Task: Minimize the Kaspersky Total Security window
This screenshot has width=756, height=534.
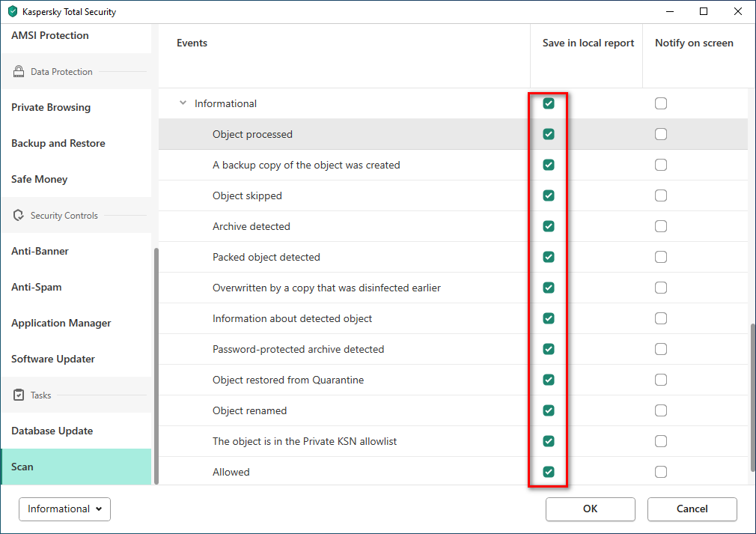Action: point(670,11)
